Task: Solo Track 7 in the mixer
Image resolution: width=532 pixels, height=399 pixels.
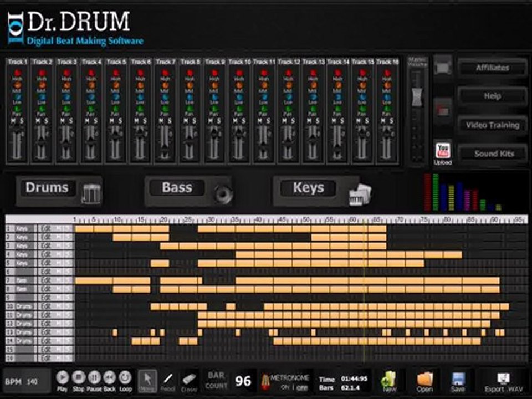Action: 170,121
